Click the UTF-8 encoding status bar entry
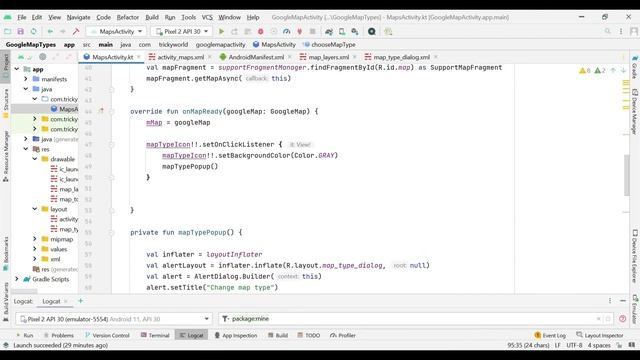This screenshot has height=360, width=640. (x=574, y=345)
